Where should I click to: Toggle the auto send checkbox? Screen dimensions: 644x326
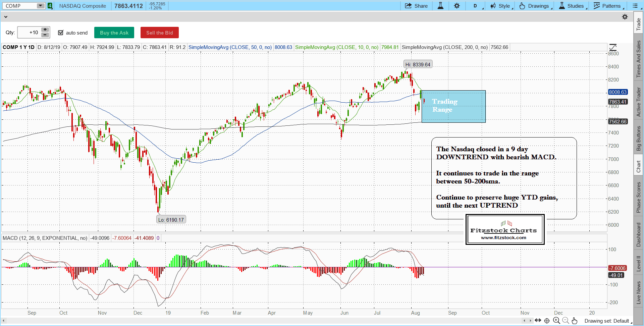pyautogui.click(x=61, y=33)
